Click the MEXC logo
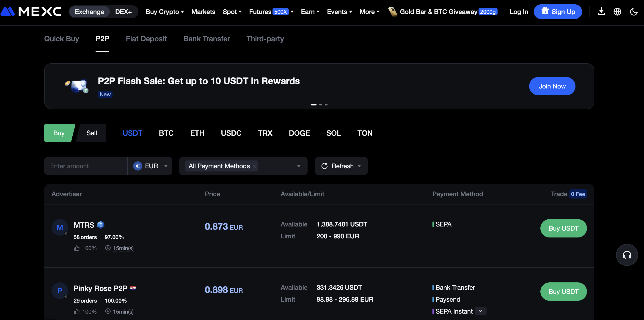This screenshot has width=644, height=320. coord(31,11)
